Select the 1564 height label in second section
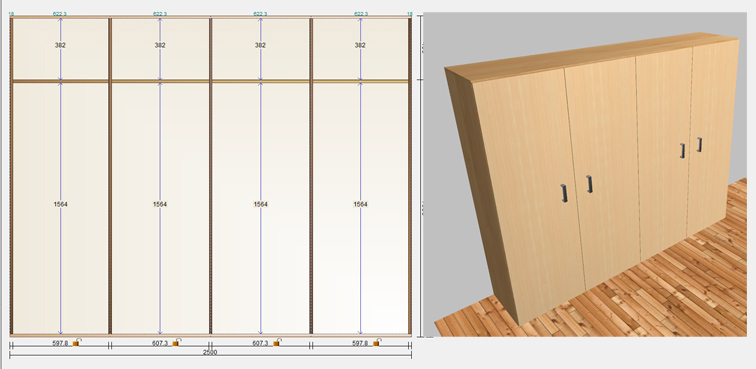756x369 pixels. (160, 205)
